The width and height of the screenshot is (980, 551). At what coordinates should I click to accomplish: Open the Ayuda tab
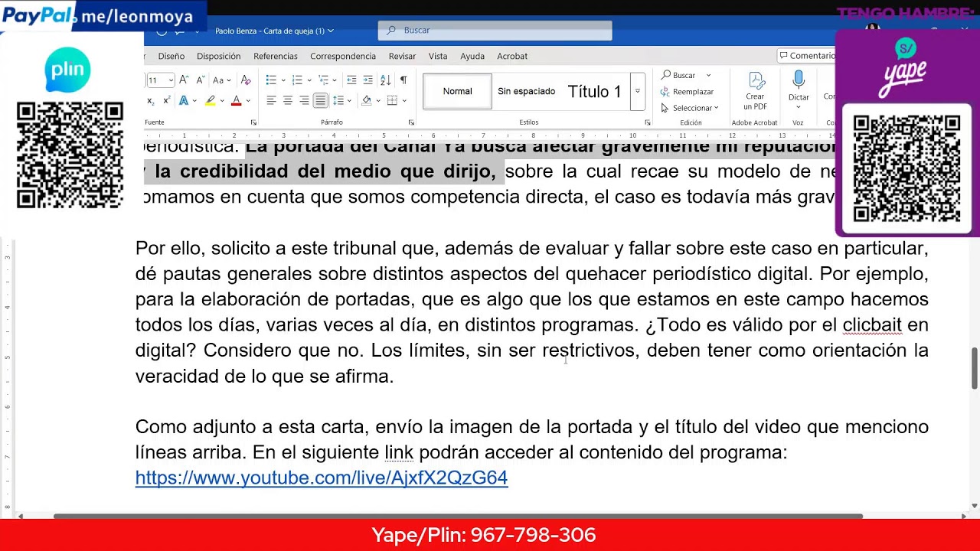[472, 56]
